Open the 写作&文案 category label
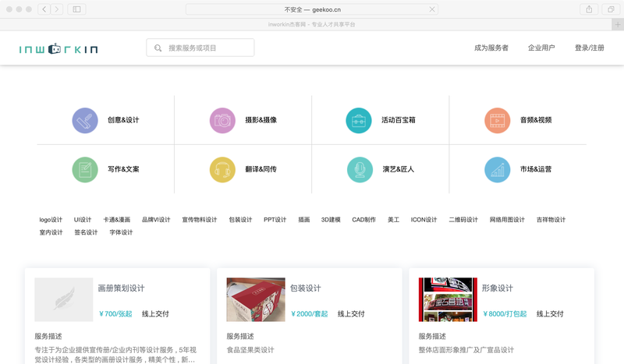This screenshot has width=624, height=364. tap(123, 169)
